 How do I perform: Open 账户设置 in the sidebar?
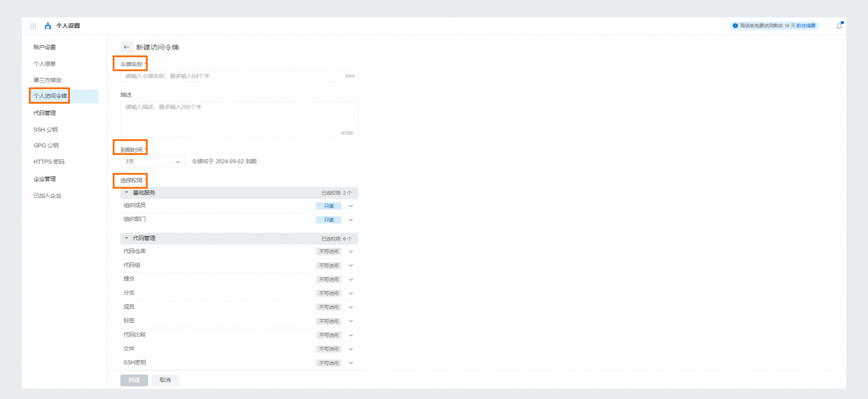point(45,47)
